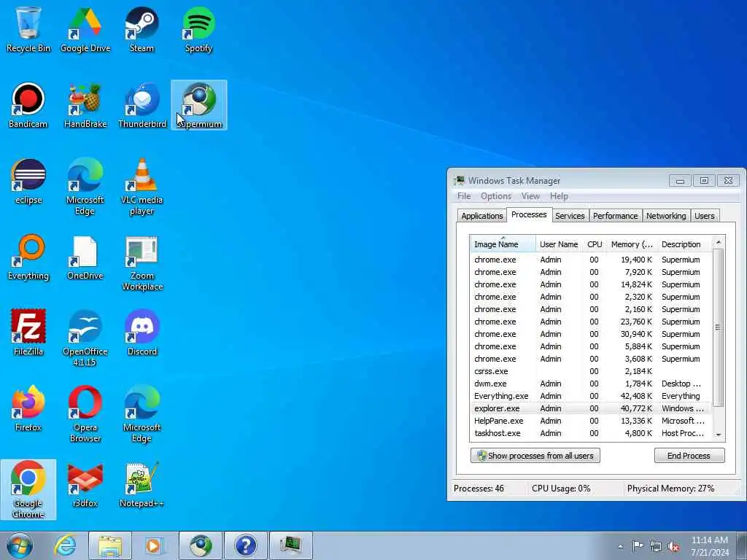This screenshot has height=560, width=747.
Task: Select chrome.exe row using 30,940 K
Action: 591,334
